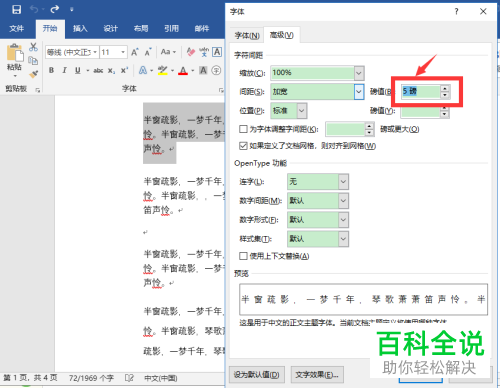Enable 使用上下文替换 checkbox

[243, 256]
